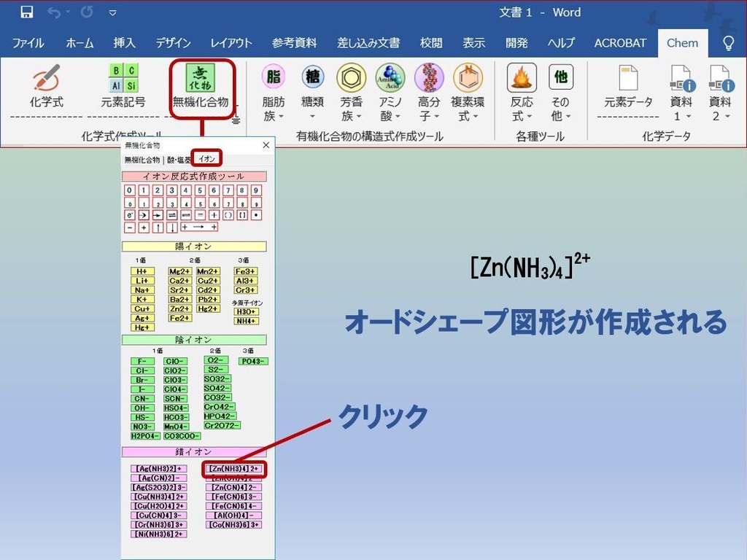Open the 脂肪族 aliphatic compounds dropdown
This screenshot has height=560, width=747.
coord(274,91)
